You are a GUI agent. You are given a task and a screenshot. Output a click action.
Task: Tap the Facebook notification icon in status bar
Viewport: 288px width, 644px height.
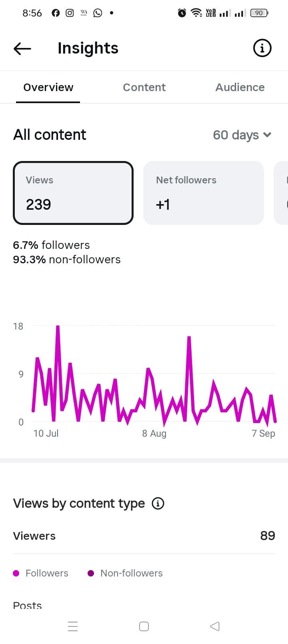coord(56,13)
